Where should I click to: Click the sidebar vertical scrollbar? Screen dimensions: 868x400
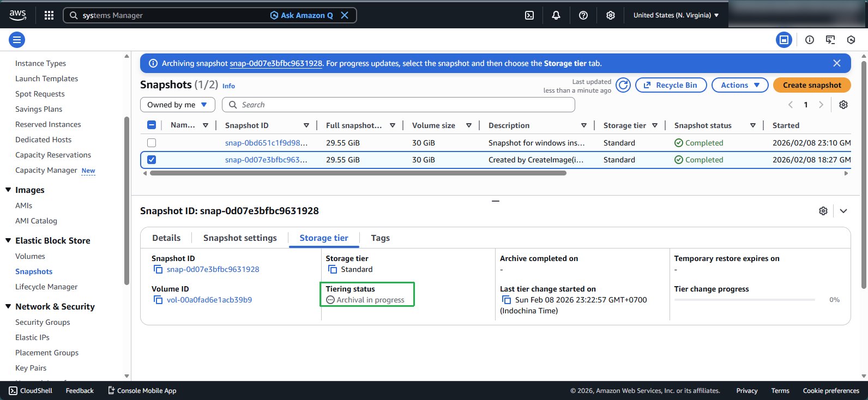[126, 201]
